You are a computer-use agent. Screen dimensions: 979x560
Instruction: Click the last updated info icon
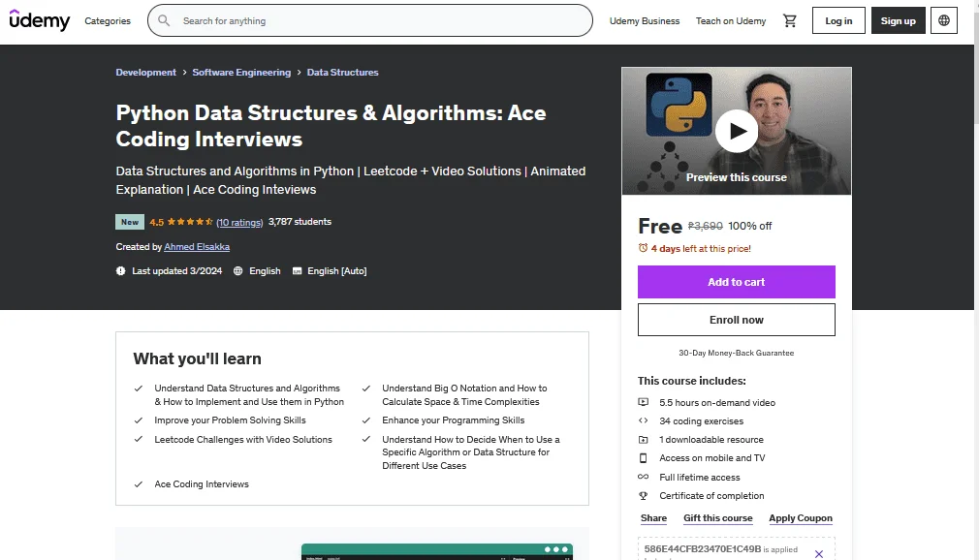[120, 271]
